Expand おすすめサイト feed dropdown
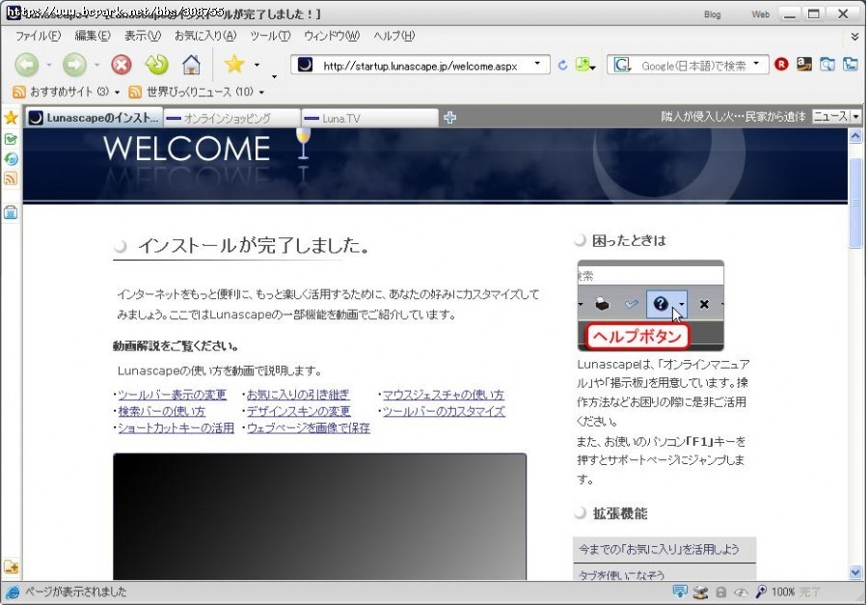The image size is (868, 605). 117,93
